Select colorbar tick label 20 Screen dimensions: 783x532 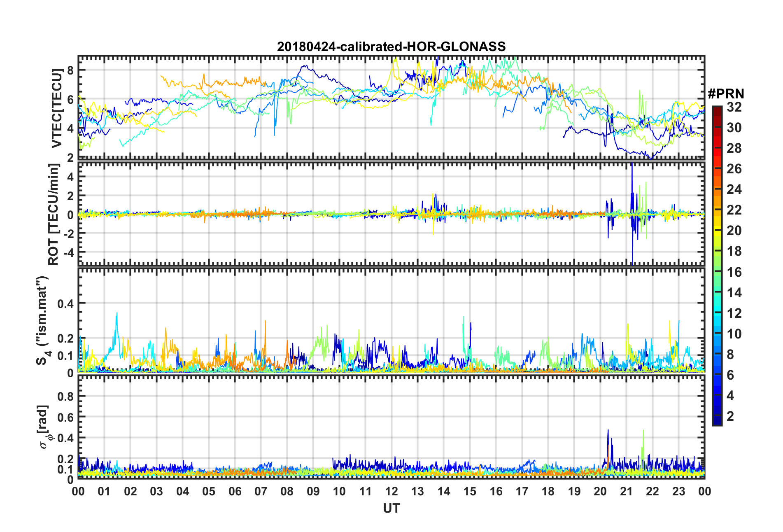click(734, 231)
